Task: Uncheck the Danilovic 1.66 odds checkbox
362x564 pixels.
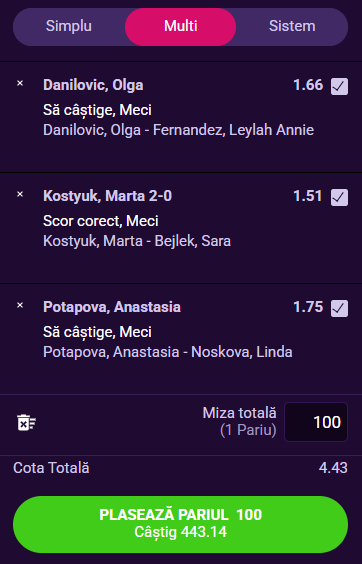Action: point(339,86)
